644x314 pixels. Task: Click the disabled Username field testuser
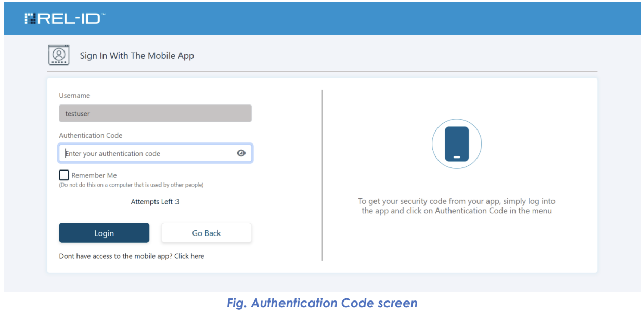click(156, 113)
